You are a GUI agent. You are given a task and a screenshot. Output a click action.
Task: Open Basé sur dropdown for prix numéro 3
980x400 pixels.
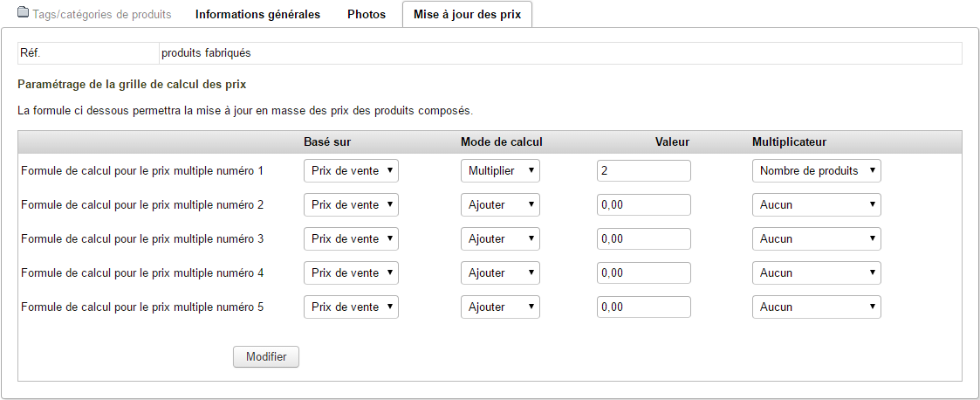pos(351,239)
